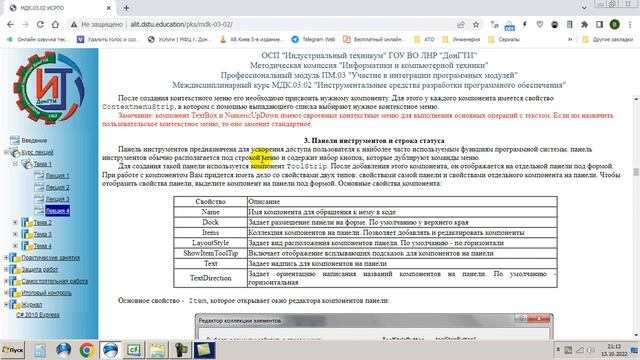640x360 pixels.
Task: Switch to the МДК.03.02 ИСРПО tab
Action: pos(57,8)
